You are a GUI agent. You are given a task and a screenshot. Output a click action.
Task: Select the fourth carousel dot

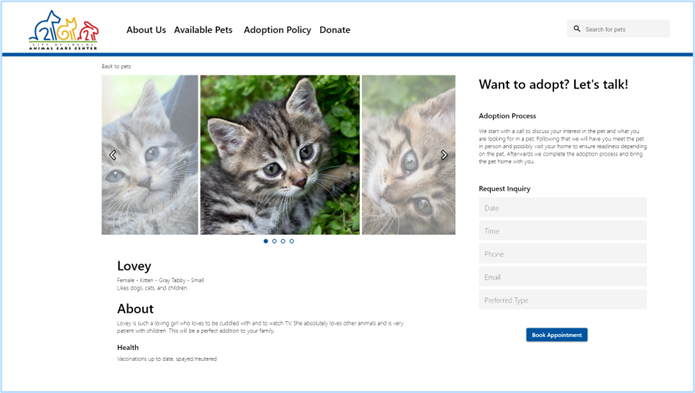click(292, 241)
